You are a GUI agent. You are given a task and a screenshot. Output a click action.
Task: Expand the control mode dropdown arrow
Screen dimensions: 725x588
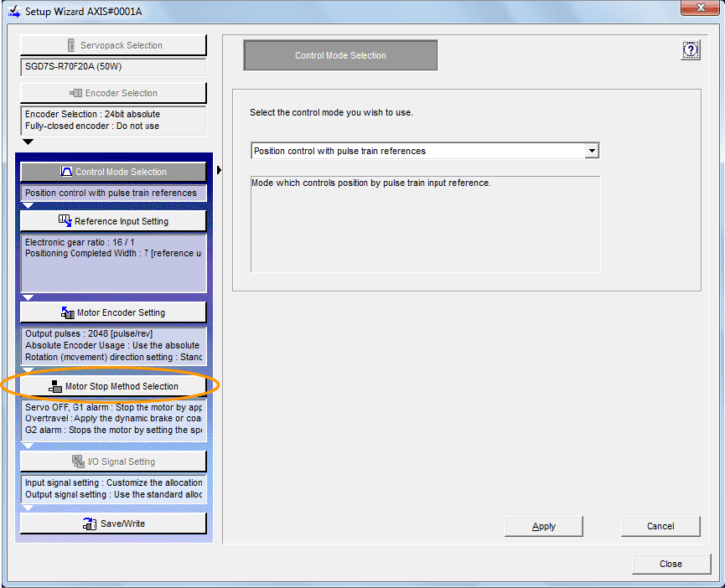coord(592,151)
